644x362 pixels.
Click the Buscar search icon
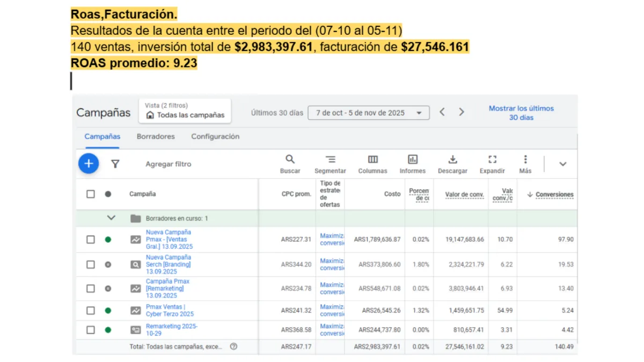point(290,159)
